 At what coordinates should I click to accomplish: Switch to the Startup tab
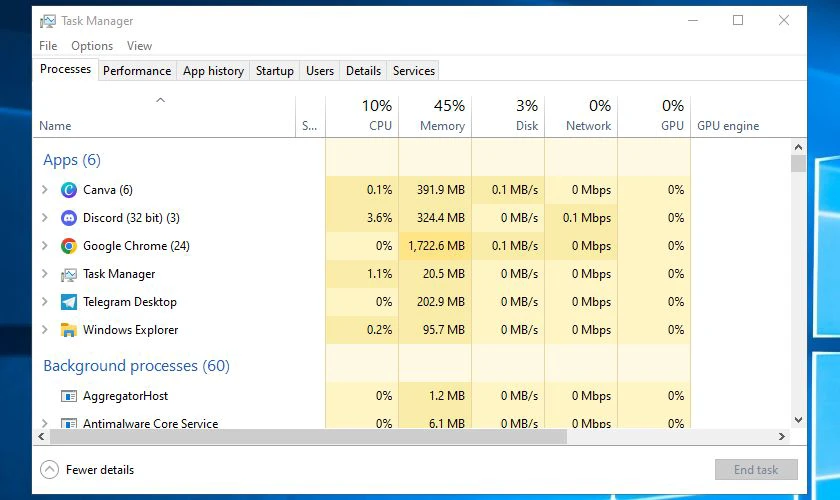click(274, 71)
